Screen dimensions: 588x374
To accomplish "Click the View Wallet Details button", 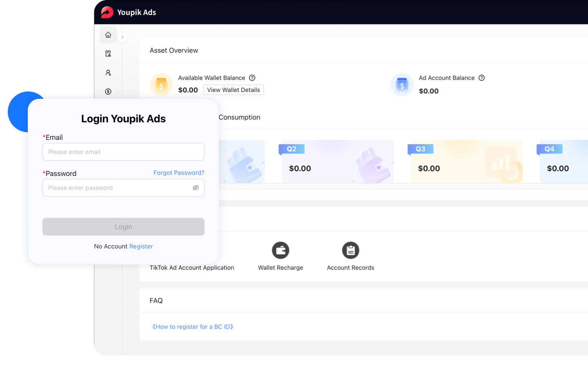I will (233, 90).
